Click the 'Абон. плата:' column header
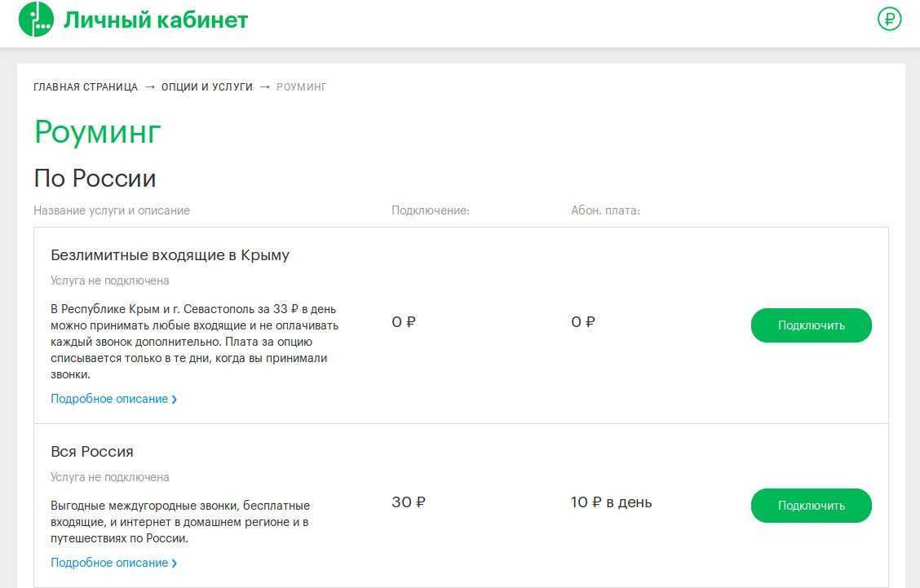This screenshot has width=920, height=588. [605, 210]
